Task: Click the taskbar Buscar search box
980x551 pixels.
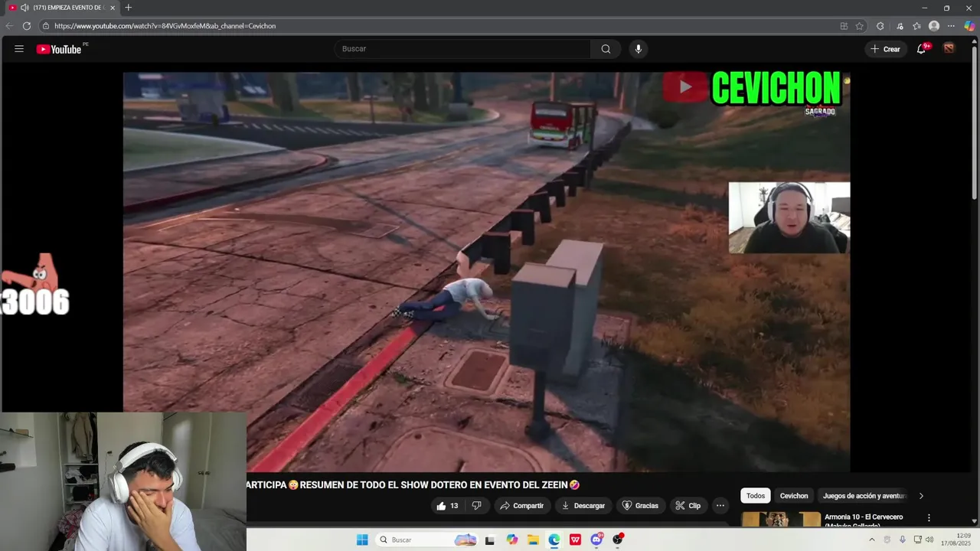Action: coord(427,540)
